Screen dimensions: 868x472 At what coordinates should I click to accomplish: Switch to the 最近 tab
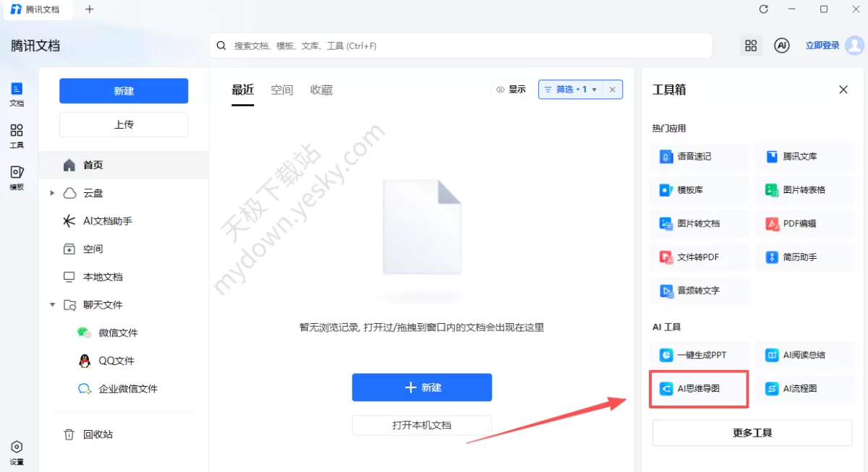coord(243,90)
